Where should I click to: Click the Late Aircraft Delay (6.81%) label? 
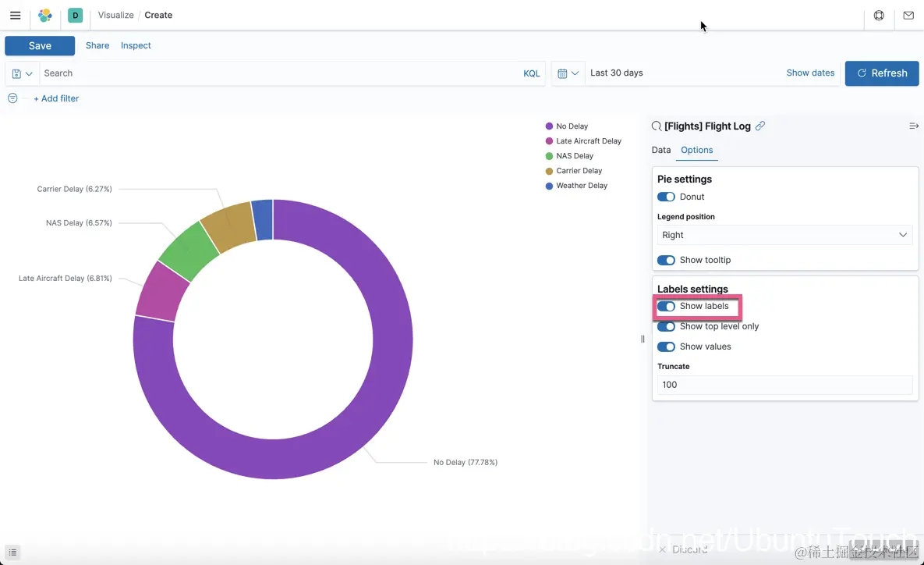pos(65,279)
